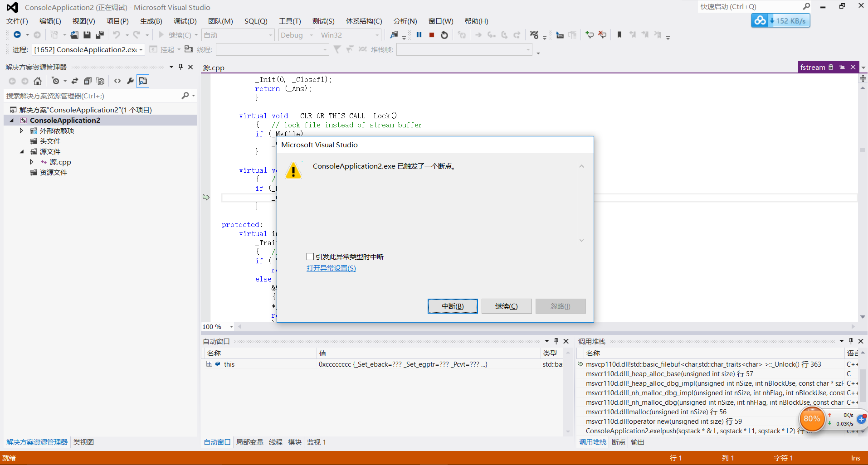Screen dimensions: 868x465
Task: Expand the 外部依赖项 node
Action: pyautogui.click(x=21, y=131)
